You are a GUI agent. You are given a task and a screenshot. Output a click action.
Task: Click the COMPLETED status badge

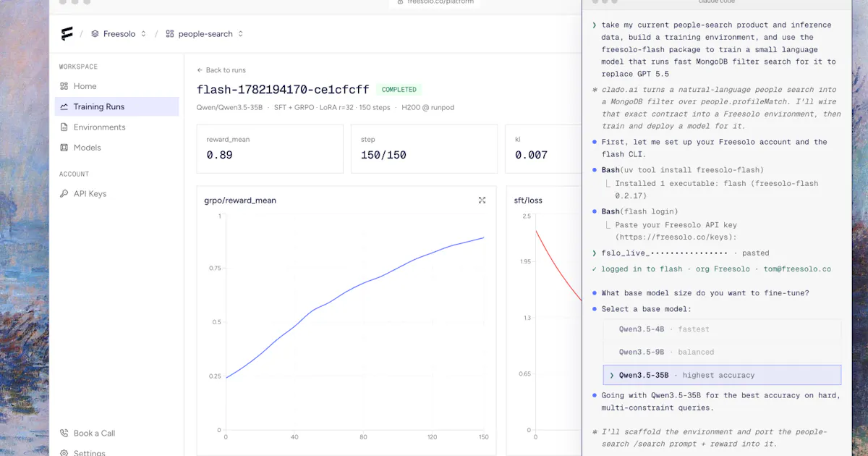(399, 90)
